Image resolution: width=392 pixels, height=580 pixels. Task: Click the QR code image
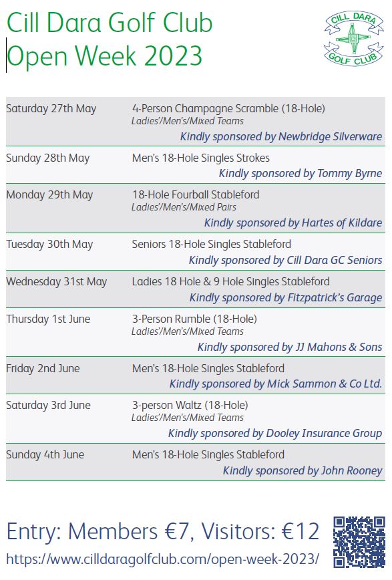[x=359, y=542]
